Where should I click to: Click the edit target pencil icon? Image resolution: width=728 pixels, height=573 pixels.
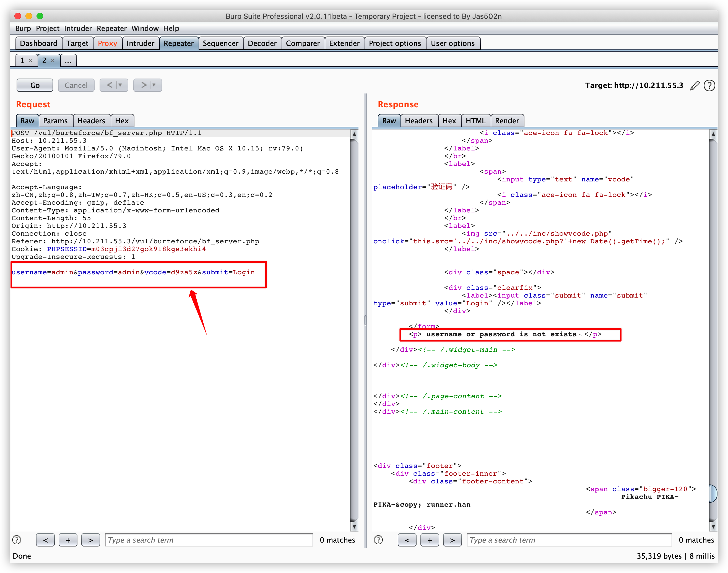(x=695, y=85)
